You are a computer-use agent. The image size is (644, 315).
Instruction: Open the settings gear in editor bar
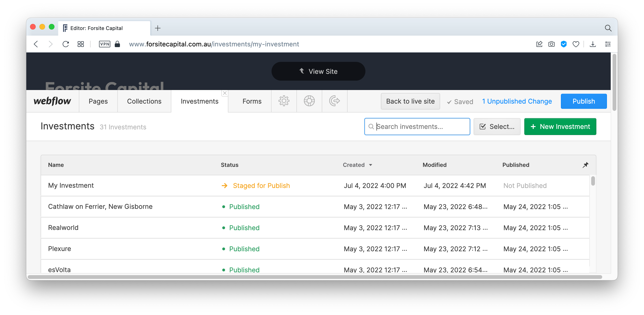[x=284, y=101]
